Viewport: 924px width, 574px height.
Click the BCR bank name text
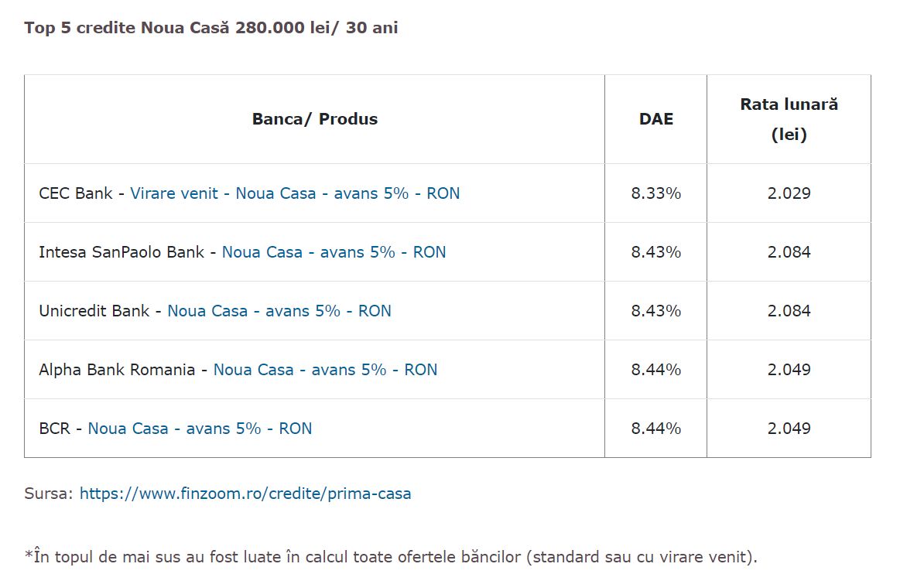54,429
